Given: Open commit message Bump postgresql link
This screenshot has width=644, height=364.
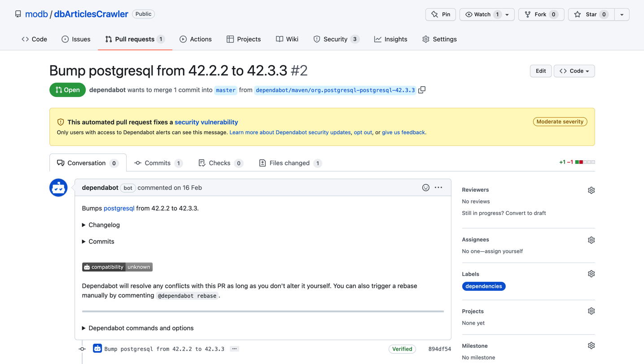Looking at the screenshot, I should (164, 349).
